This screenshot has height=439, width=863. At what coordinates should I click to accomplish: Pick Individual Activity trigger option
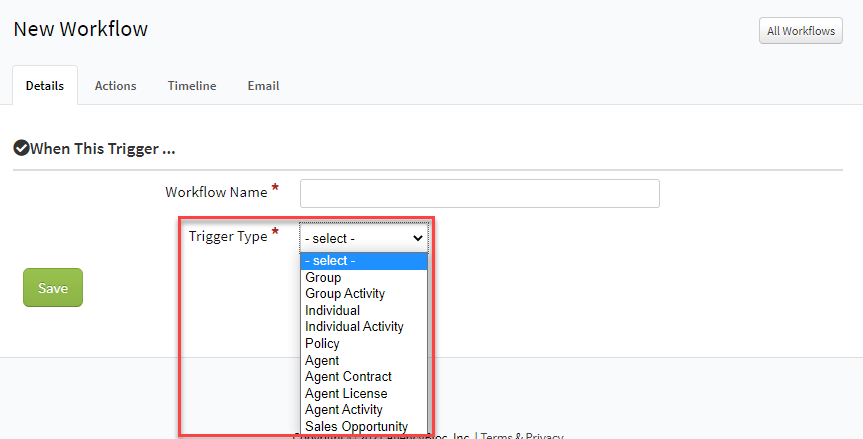364,327
